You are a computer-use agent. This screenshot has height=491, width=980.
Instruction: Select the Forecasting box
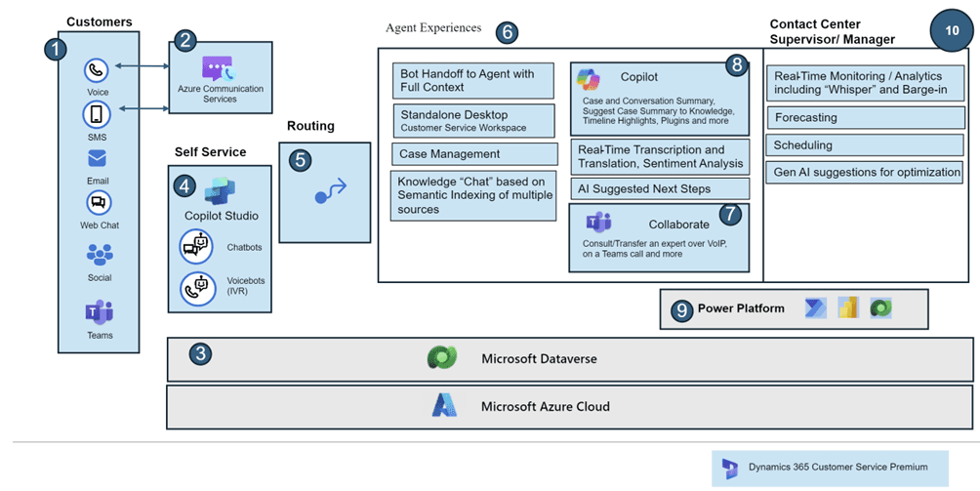(x=866, y=117)
